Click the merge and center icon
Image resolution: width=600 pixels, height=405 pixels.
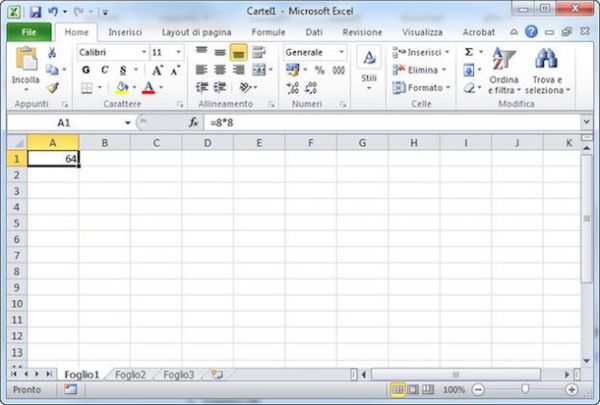(259, 70)
